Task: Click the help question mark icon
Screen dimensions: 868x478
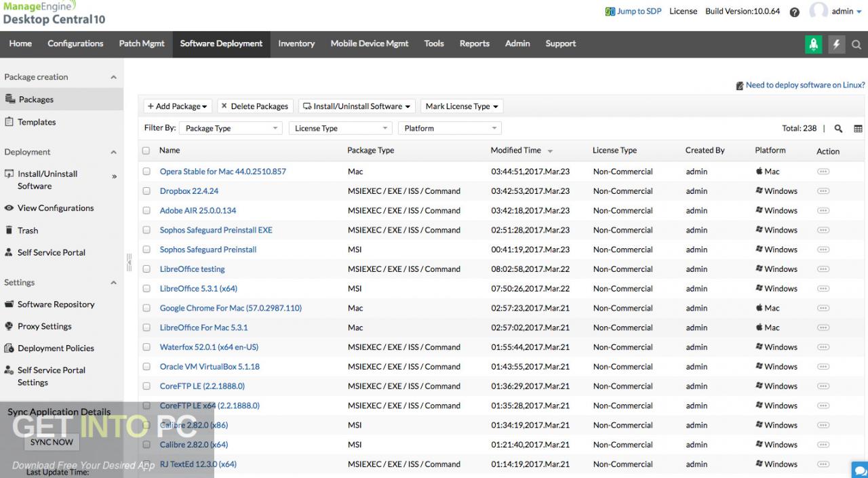Action: (795, 12)
